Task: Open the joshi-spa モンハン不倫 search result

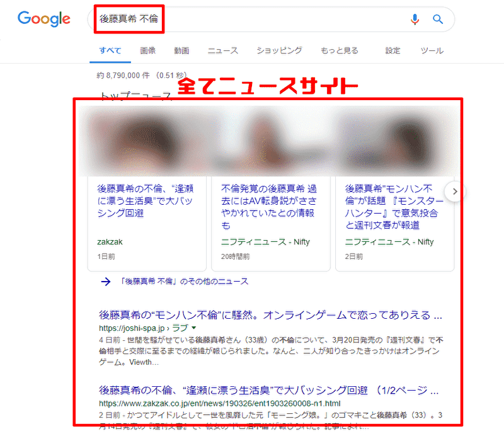Action: click(271, 315)
